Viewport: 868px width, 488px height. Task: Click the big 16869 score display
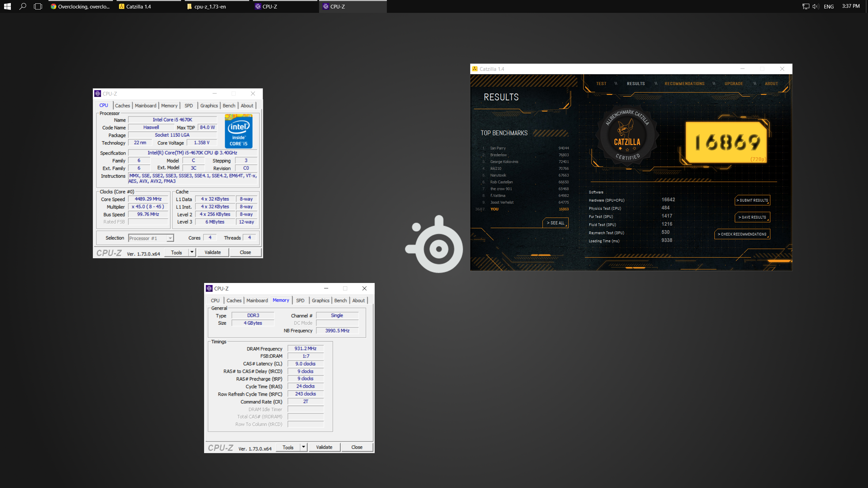727,142
